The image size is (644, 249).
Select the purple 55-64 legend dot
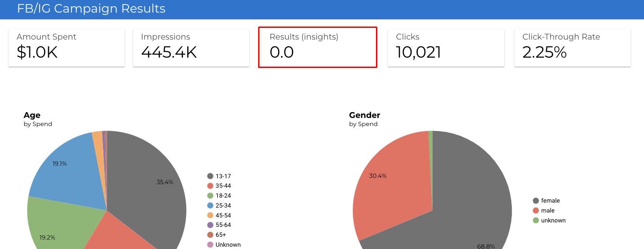[210, 225]
